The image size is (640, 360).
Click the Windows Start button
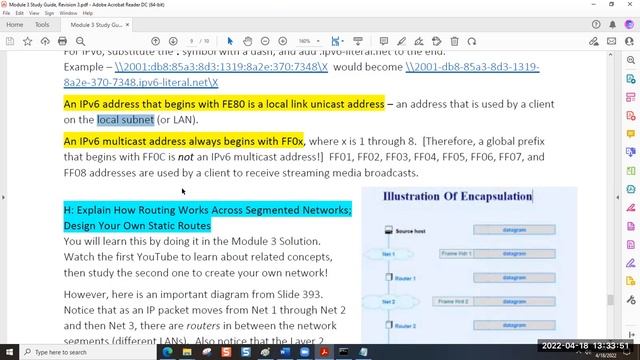[x=9, y=352]
